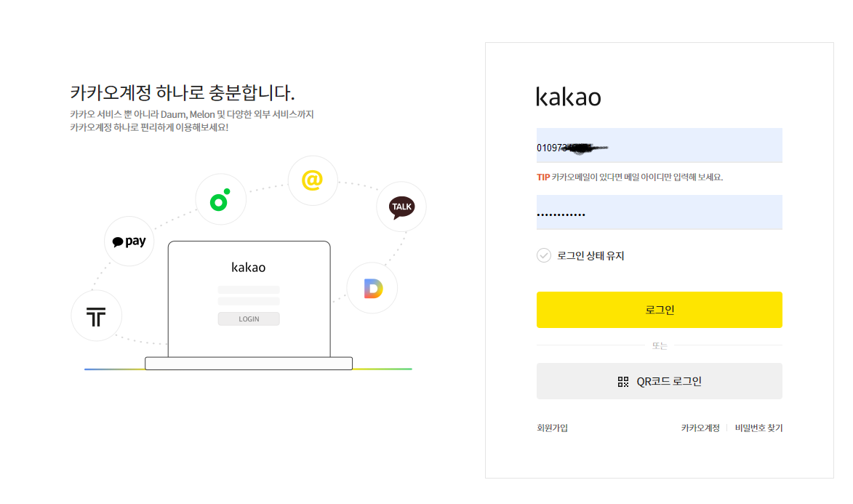This screenshot has width=853, height=504.
Task: Click the green Melon service icon
Action: tap(220, 199)
